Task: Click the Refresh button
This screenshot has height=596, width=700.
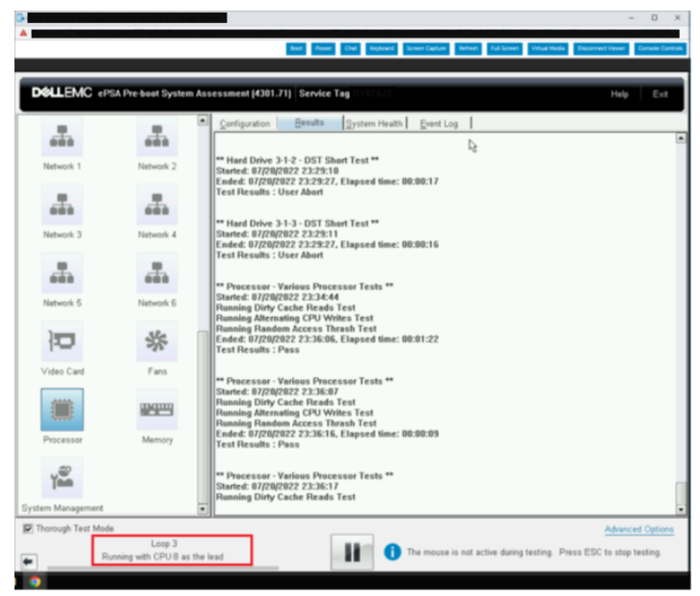Action: (x=469, y=48)
